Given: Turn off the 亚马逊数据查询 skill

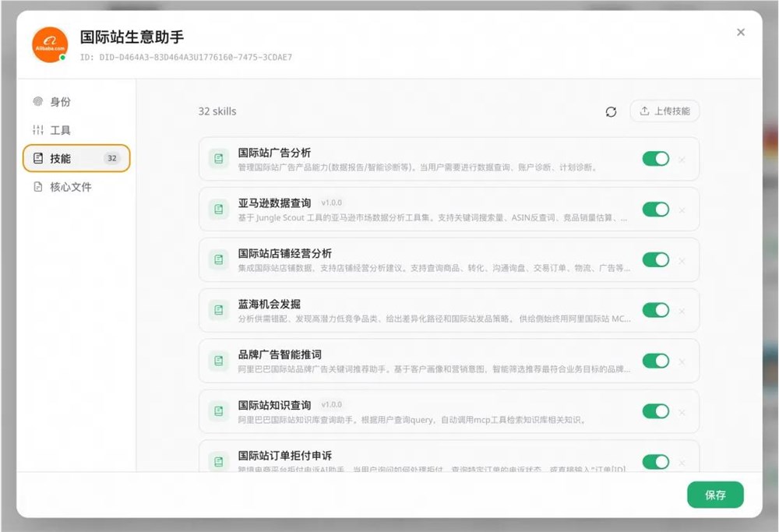Looking at the screenshot, I should [655, 210].
